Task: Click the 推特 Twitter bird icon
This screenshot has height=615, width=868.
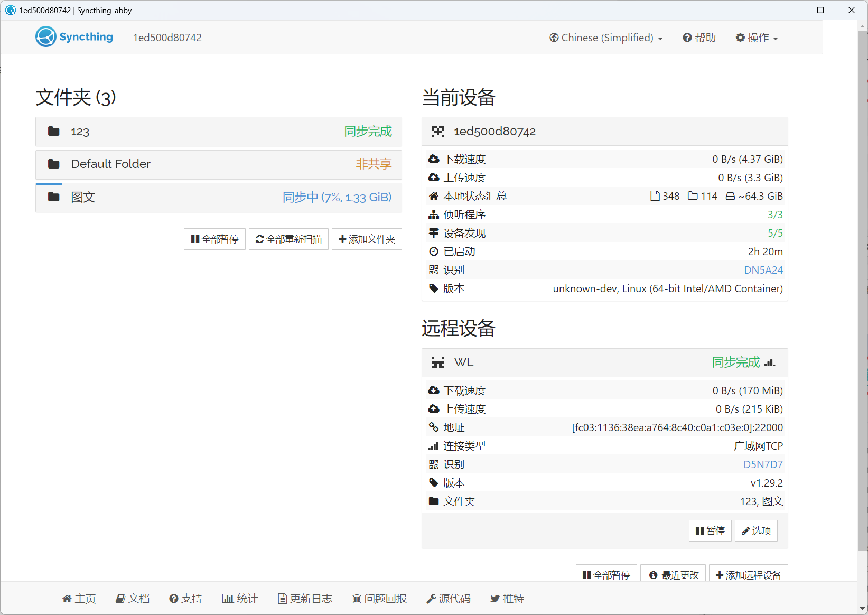Action: click(x=495, y=599)
